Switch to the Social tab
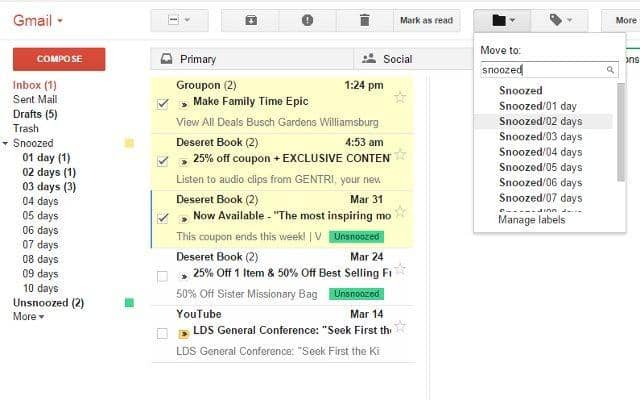 point(388,59)
